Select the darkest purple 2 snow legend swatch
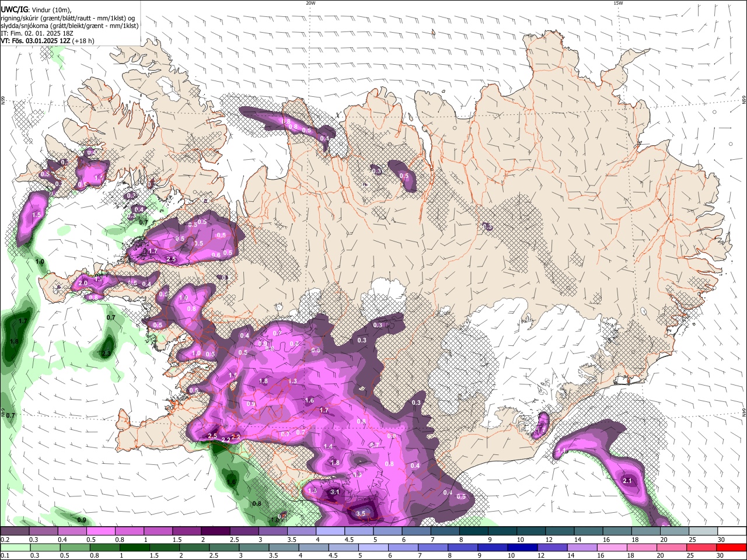The image size is (747, 560). pyautogui.click(x=215, y=531)
